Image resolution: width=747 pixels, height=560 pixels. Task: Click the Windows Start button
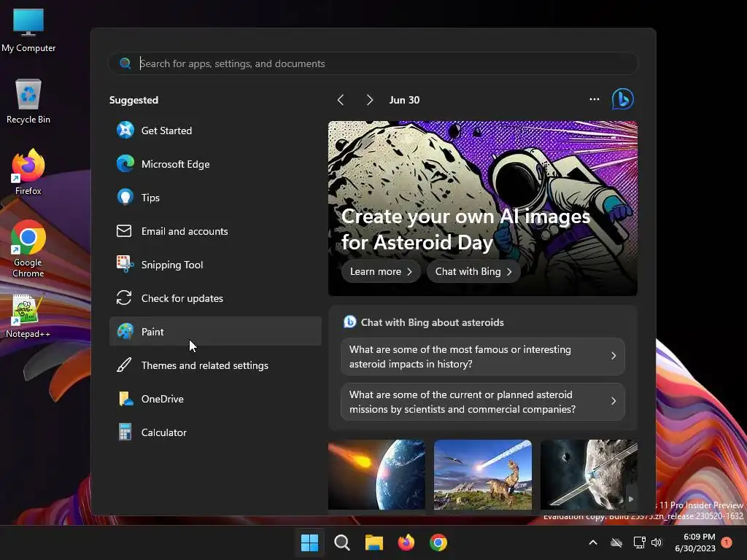309,542
